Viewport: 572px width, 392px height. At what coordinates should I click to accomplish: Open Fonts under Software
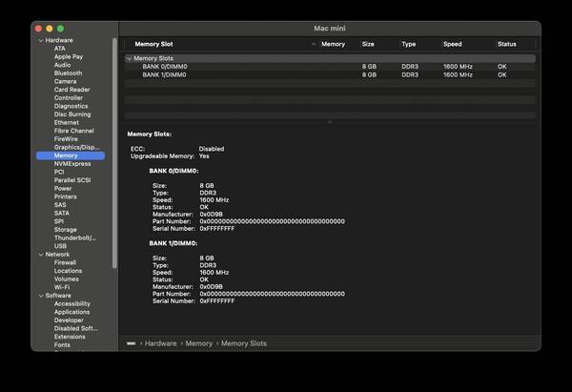click(62, 345)
